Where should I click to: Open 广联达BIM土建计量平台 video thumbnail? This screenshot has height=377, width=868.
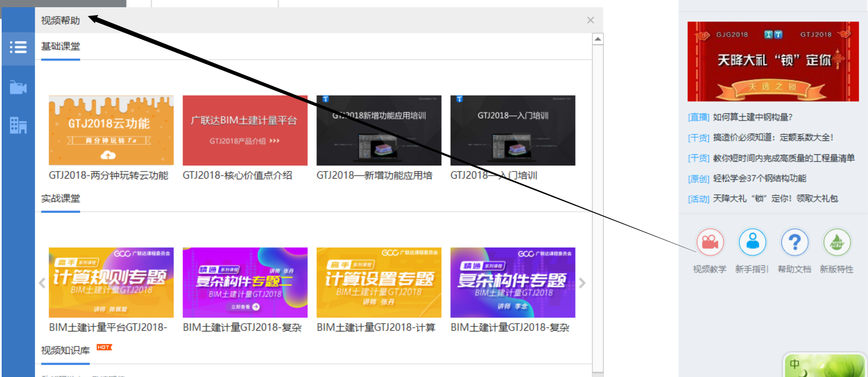tap(245, 130)
